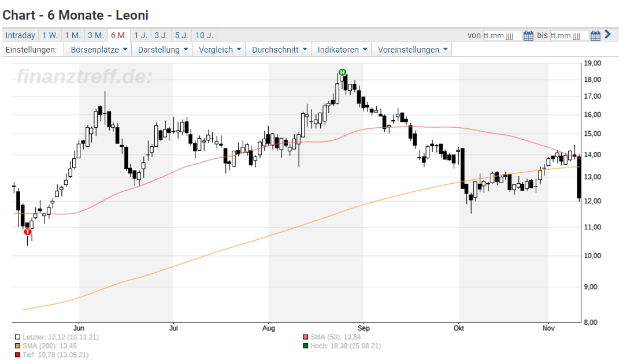
Task: Focus the 'bis' end date field
Action: coord(569,35)
